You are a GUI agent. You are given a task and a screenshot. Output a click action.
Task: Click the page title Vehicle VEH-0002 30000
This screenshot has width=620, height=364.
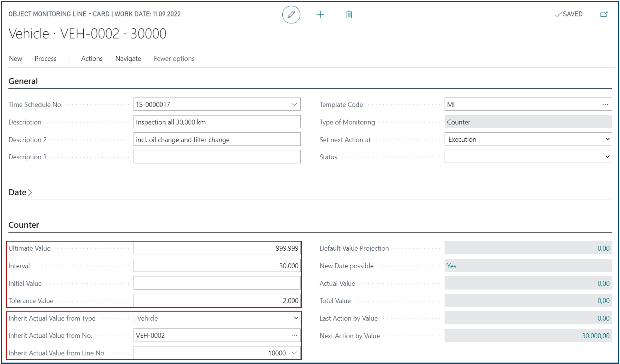click(87, 34)
